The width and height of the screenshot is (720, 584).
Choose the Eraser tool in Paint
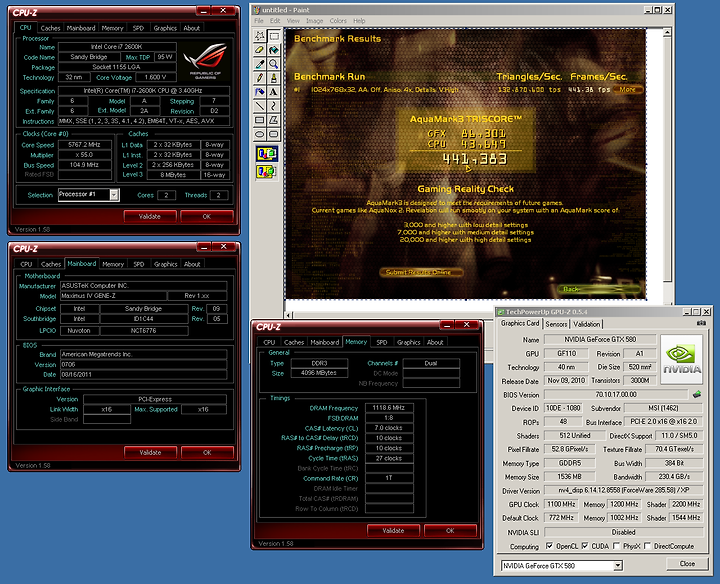(260, 50)
